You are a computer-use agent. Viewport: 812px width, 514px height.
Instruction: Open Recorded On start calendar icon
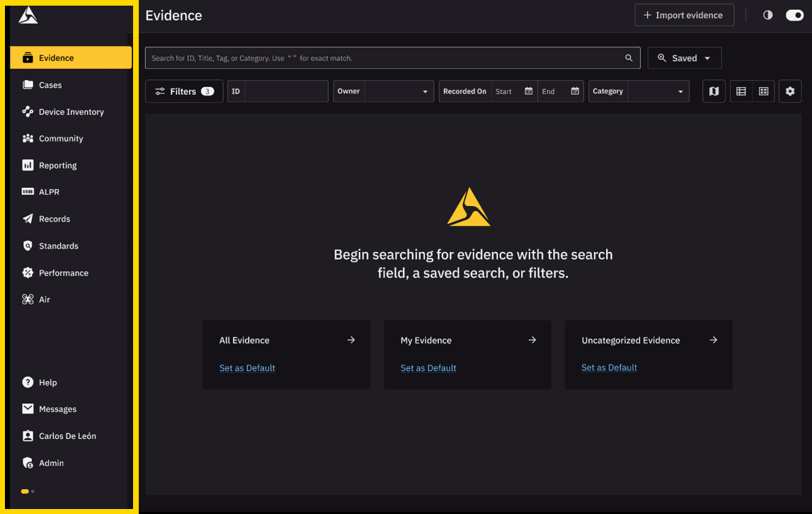tap(528, 91)
